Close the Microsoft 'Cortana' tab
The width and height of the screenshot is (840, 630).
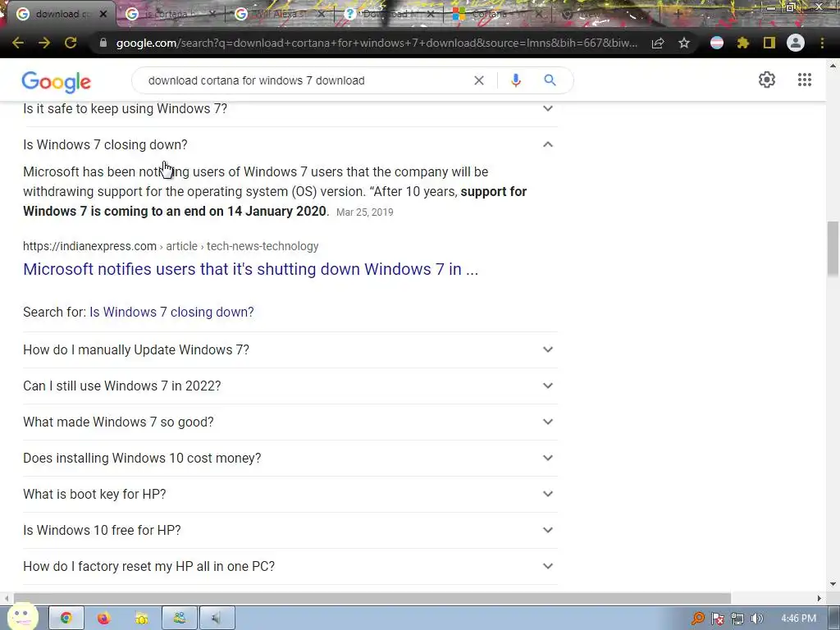pyautogui.click(x=540, y=14)
